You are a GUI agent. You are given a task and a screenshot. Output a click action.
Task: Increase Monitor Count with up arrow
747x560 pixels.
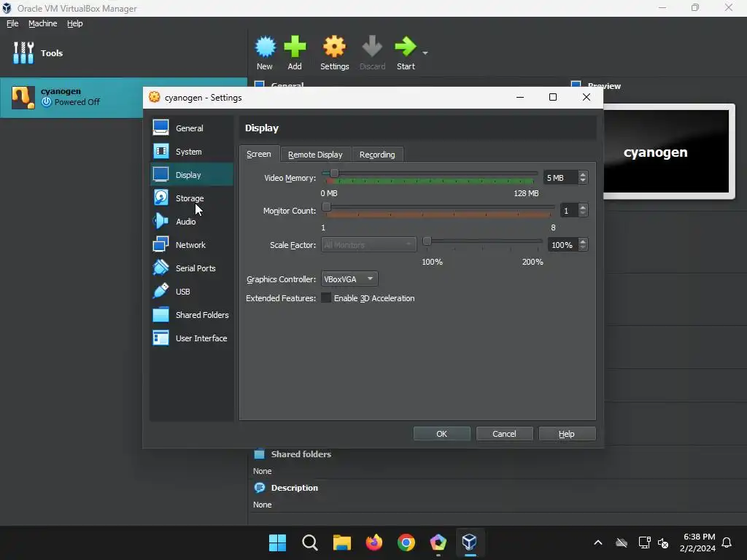[583, 207]
